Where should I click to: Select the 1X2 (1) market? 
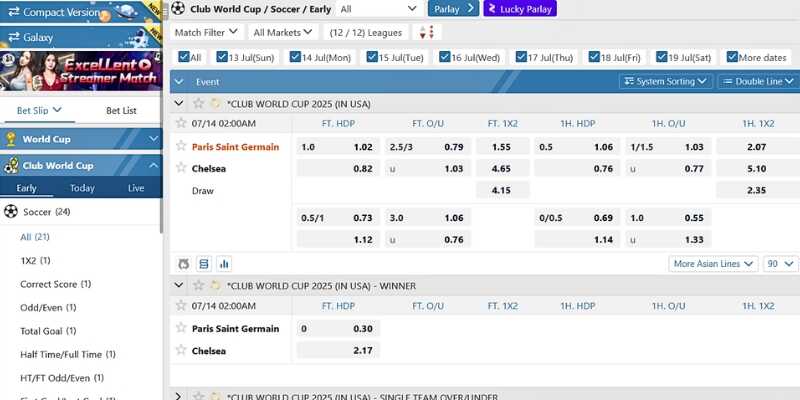click(35, 260)
